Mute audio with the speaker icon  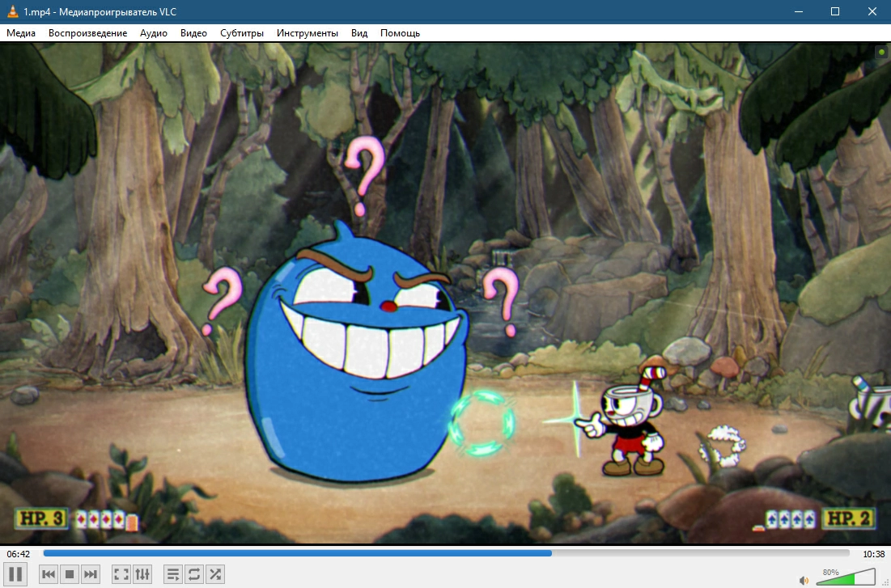(804, 580)
